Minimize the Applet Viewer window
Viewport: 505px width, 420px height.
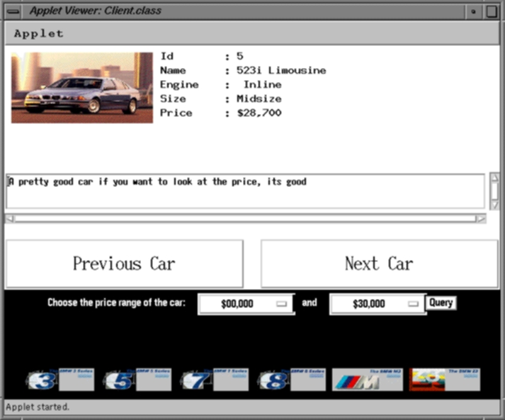click(x=473, y=11)
